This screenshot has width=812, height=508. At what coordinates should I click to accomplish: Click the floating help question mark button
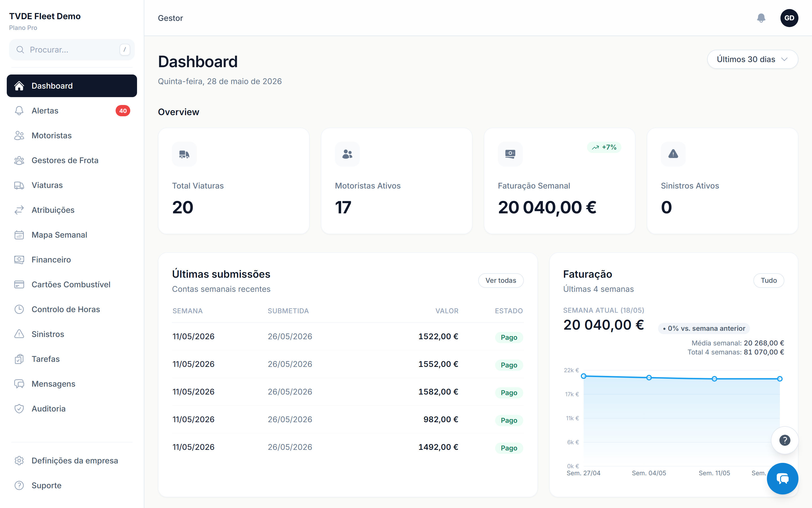click(x=784, y=440)
